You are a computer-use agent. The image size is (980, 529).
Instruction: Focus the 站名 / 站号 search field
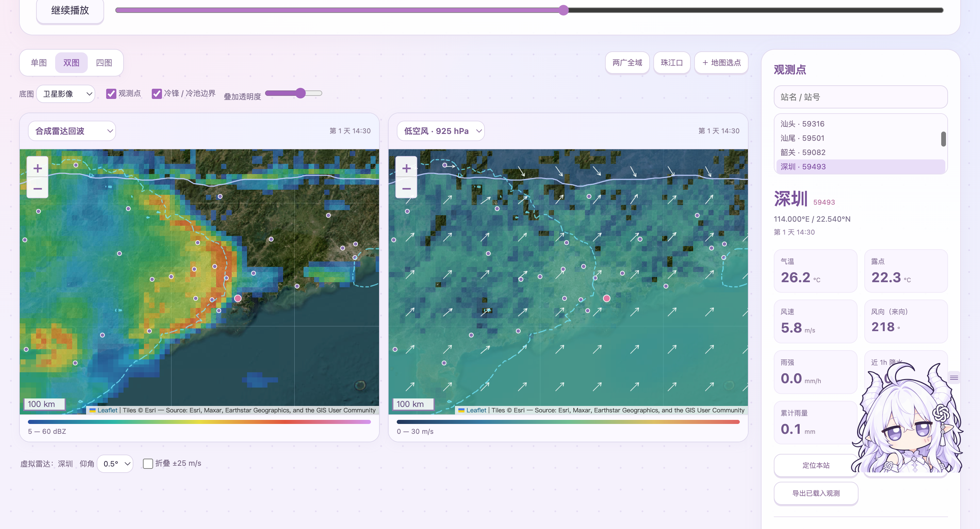[x=861, y=97]
